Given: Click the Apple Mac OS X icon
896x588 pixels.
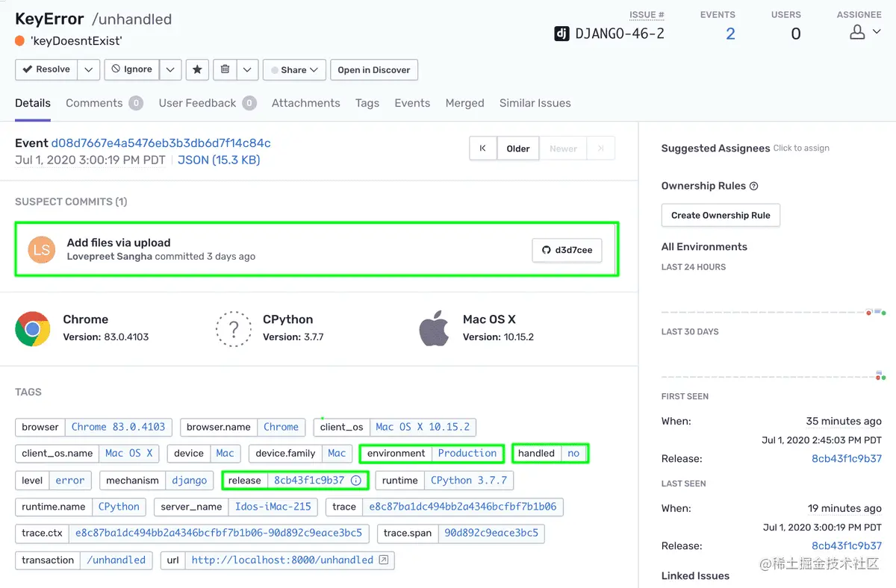Looking at the screenshot, I should (434, 328).
